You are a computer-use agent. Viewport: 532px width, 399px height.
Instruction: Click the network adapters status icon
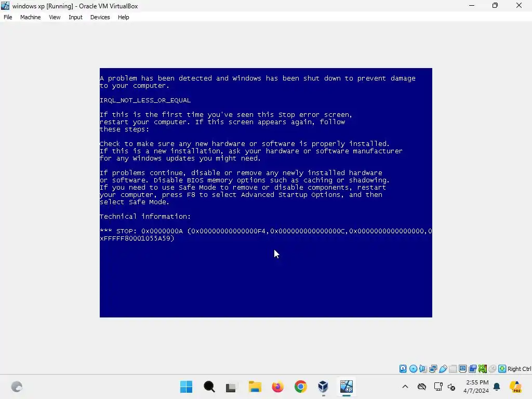(433, 369)
